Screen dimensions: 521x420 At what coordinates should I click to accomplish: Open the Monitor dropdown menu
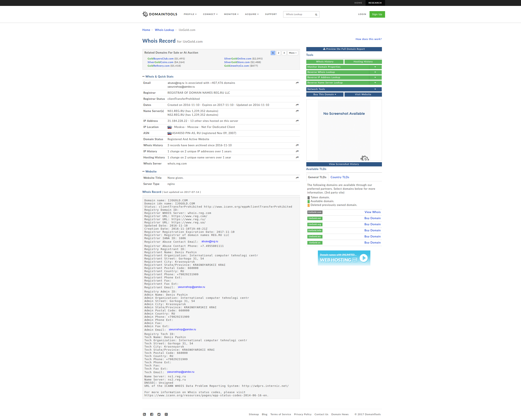click(x=231, y=14)
